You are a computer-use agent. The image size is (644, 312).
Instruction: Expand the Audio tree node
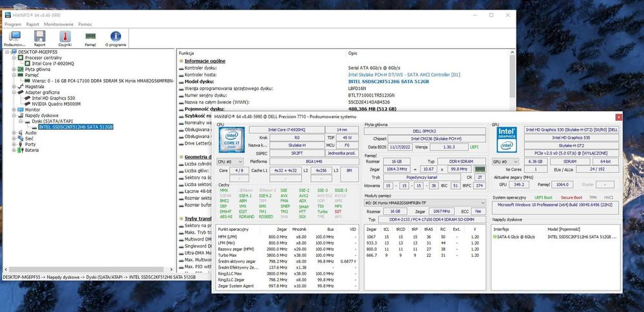[x=14, y=133]
